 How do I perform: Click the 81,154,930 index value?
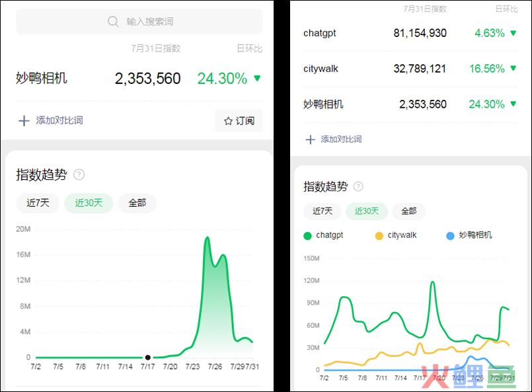(420, 33)
